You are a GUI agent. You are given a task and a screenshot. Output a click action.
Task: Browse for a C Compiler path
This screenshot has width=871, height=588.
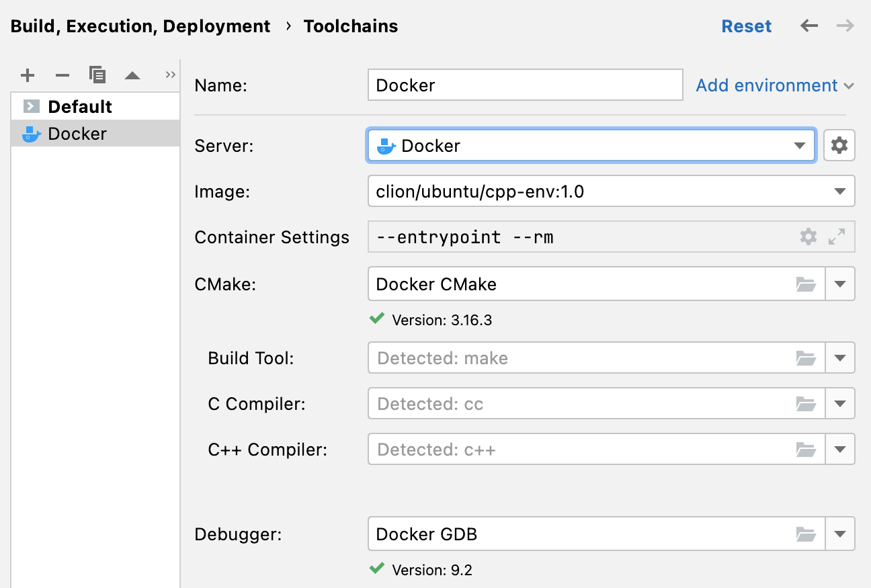pyautogui.click(x=806, y=403)
